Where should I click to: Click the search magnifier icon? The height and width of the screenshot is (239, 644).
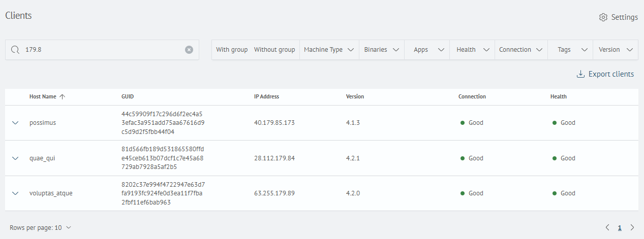coord(15,50)
